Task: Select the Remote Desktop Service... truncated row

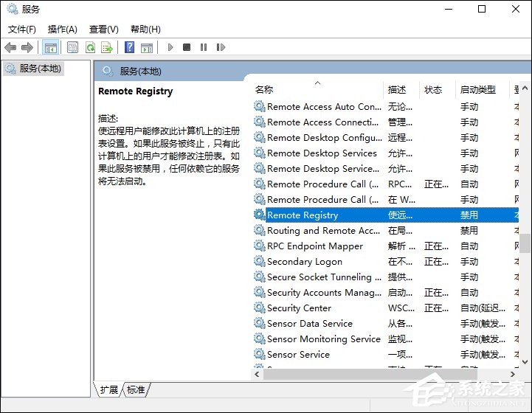Action: click(x=385, y=169)
